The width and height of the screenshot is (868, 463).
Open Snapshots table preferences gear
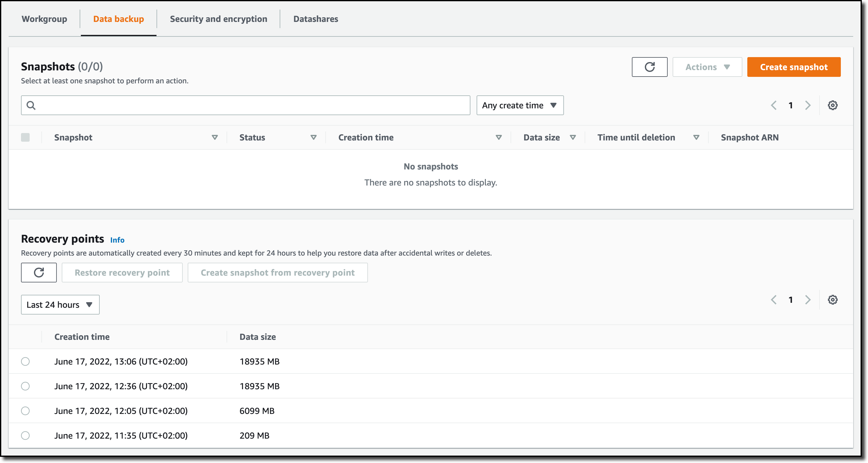(x=833, y=106)
